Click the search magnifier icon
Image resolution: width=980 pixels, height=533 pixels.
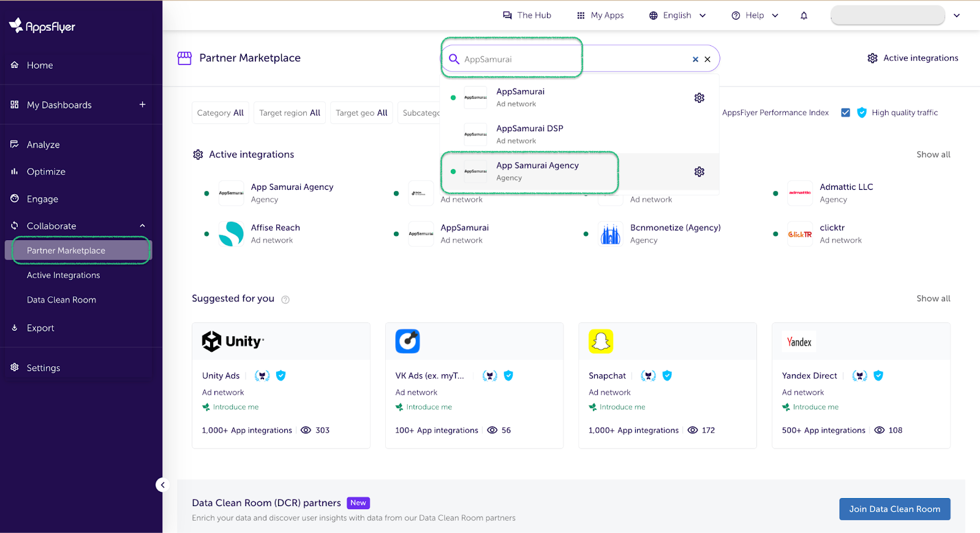click(454, 59)
